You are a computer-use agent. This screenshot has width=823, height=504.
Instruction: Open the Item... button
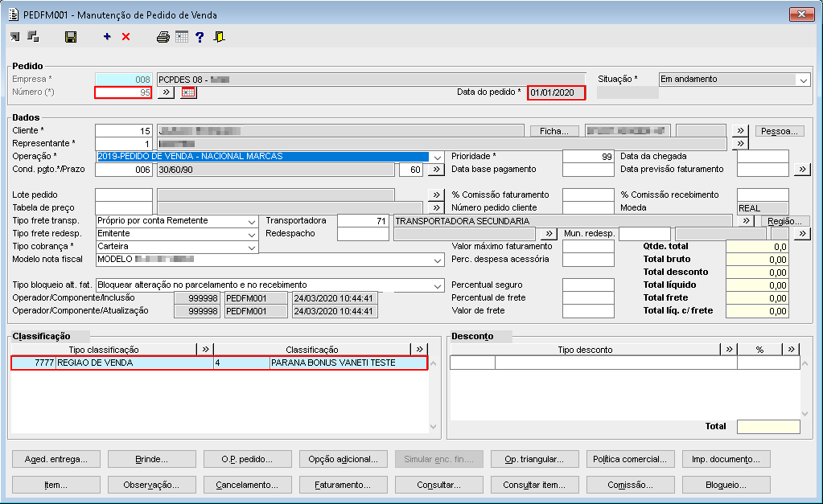click(56, 485)
